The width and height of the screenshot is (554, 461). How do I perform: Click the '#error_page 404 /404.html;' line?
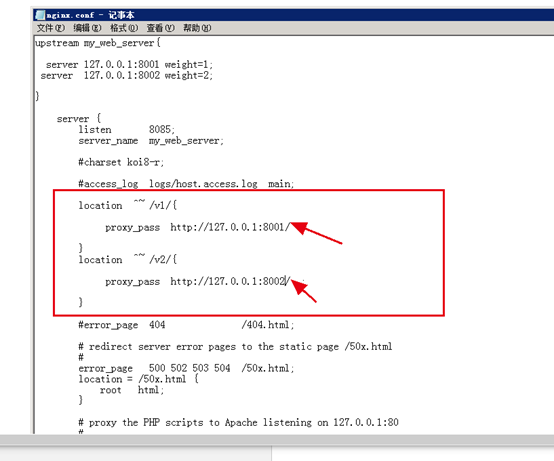click(186, 325)
